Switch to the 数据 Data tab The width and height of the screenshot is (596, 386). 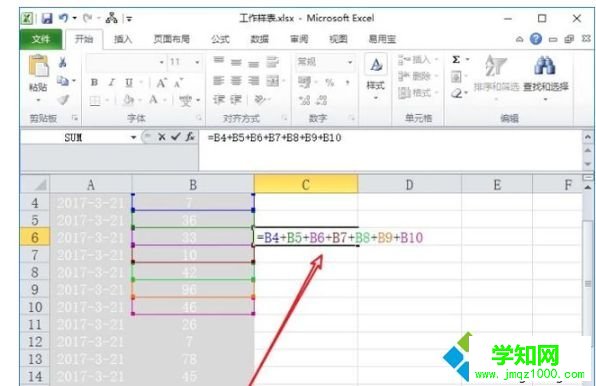click(x=260, y=39)
